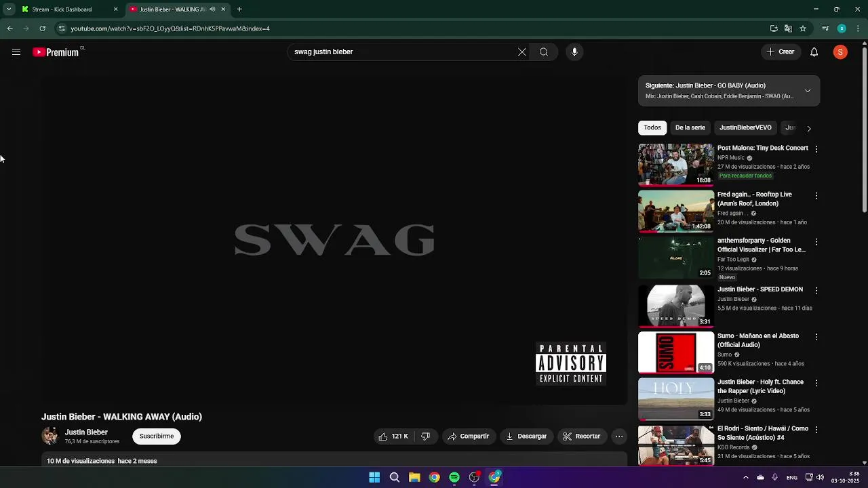Open options for Post Malone video
868x488 pixels.
pyautogui.click(x=816, y=149)
